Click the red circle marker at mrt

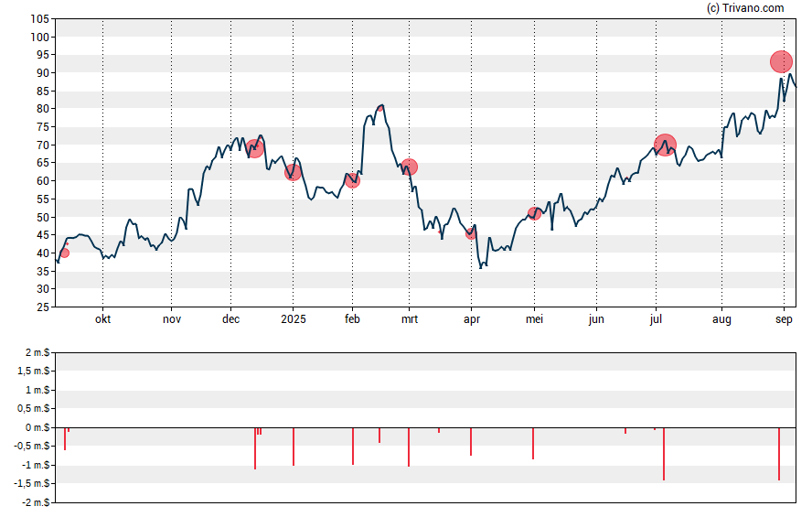409,167
